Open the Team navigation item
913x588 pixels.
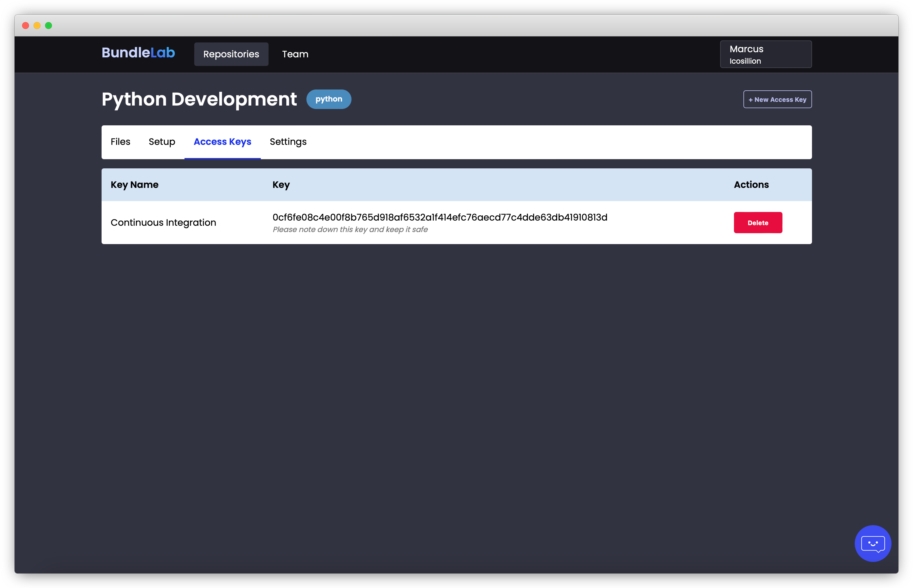click(295, 54)
